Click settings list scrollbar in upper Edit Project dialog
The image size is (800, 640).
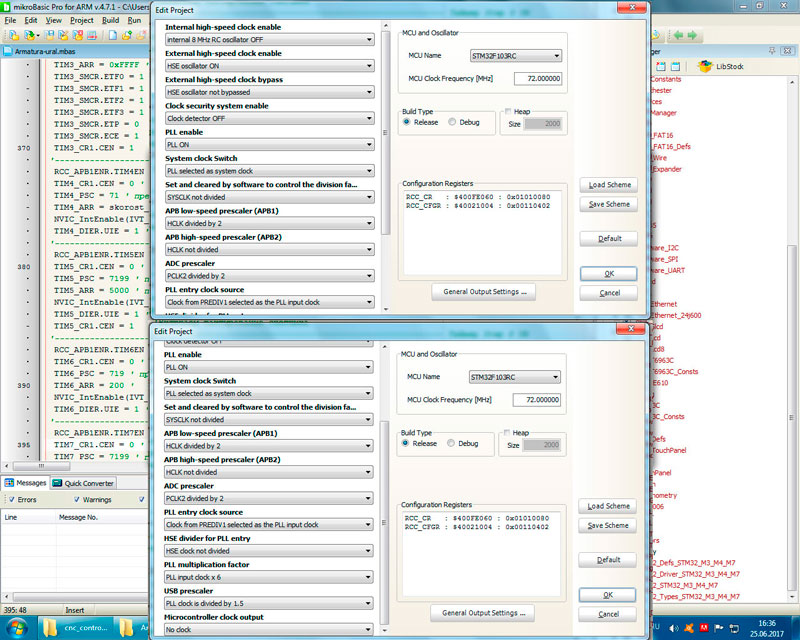(386, 133)
